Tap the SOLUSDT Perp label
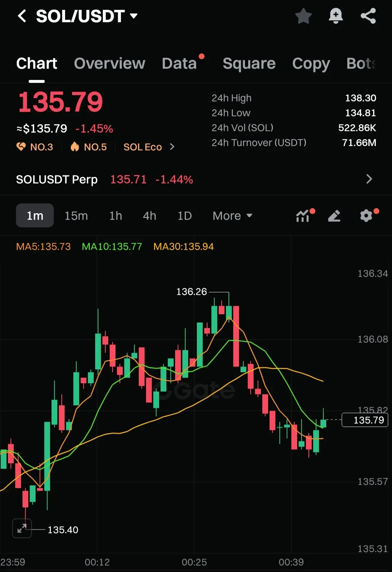 [x=57, y=179]
